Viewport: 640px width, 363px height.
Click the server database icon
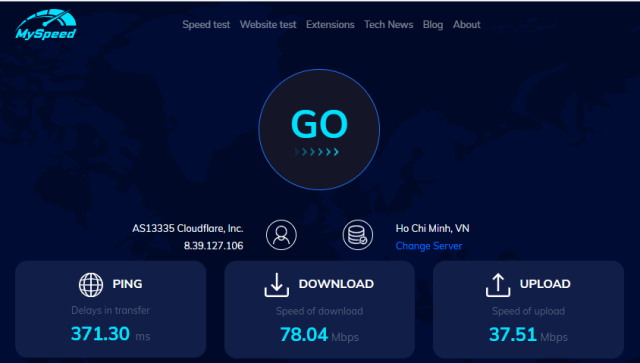point(358,235)
